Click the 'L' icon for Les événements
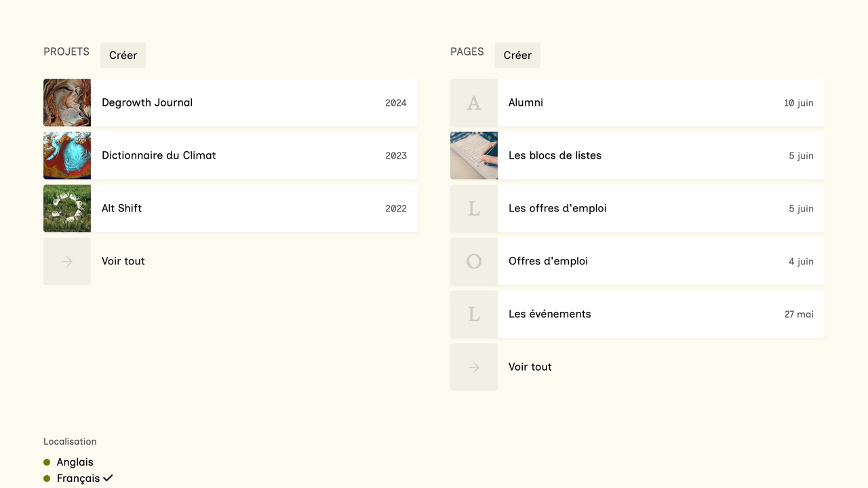Viewport: 868px width, 488px height. click(x=474, y=314)
